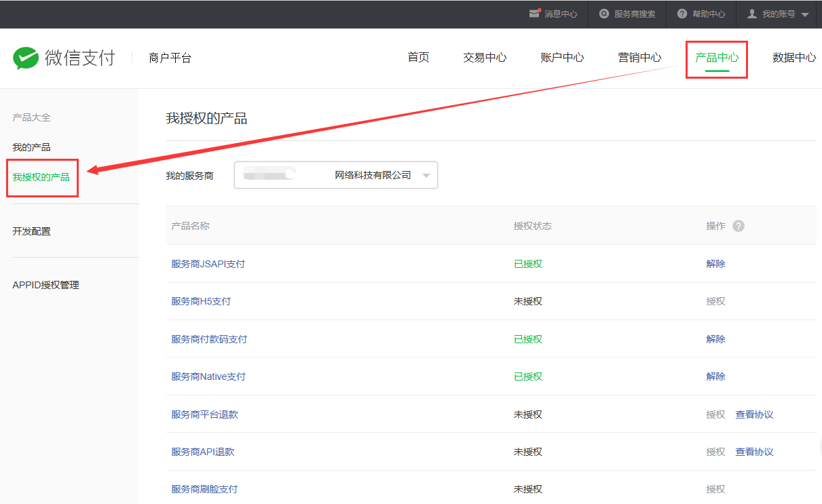Click the 商户平台 label
The width and height of the screenshot is (822, 504).
coord(170,58)
